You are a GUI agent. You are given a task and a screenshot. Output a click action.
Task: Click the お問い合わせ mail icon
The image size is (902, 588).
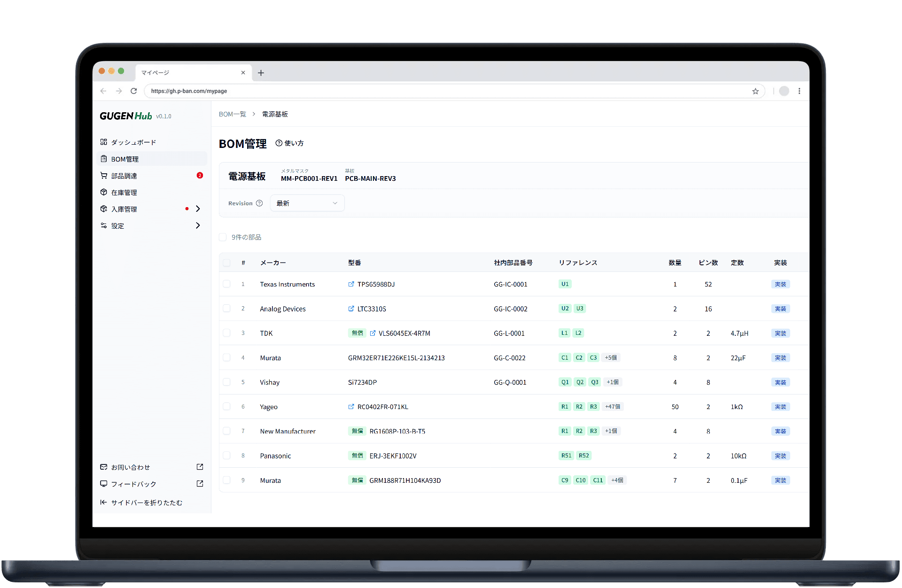click(104, 467)
